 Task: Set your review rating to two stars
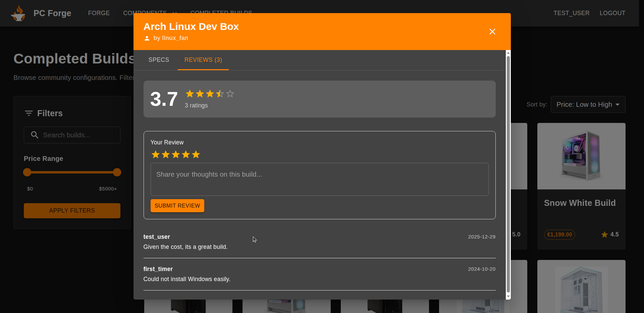coord(166,154)
